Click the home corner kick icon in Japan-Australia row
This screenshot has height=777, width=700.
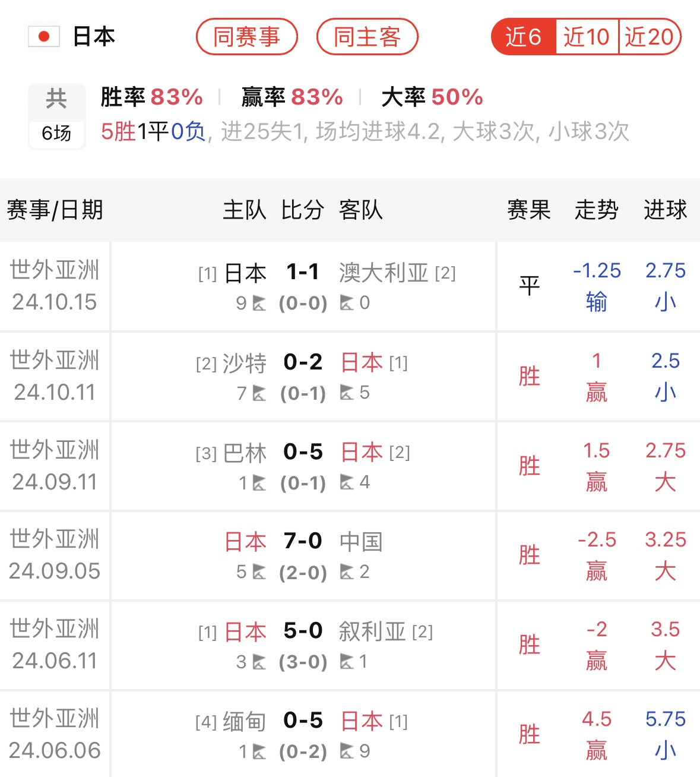click(x=259, y=303)
